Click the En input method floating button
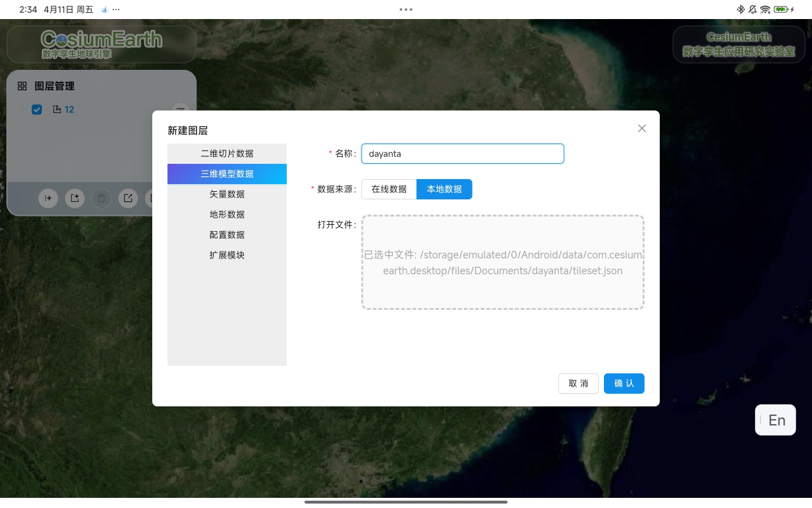Viewport: 812px width, 508px height. pos(775,420)
